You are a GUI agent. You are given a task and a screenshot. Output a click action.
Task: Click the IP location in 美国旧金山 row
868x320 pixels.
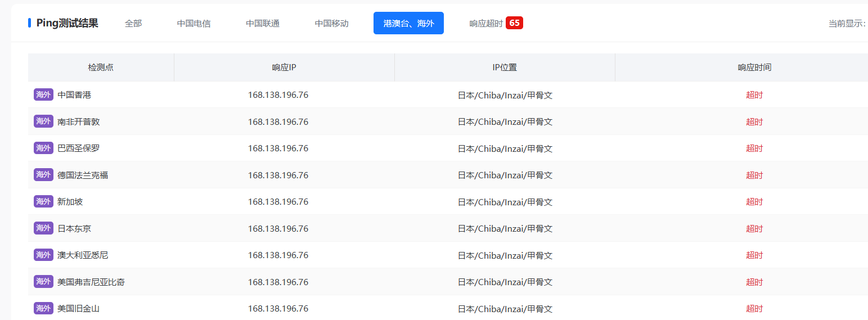coord(505,309)
